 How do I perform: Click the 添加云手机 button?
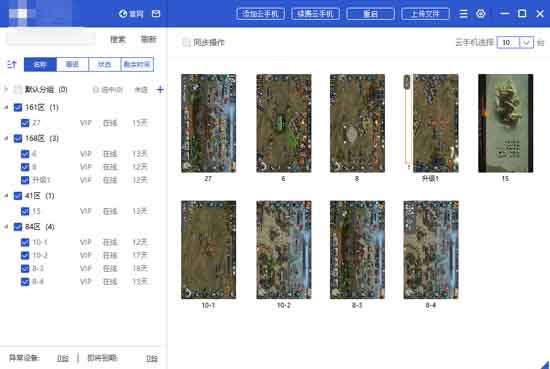click(261, 14)
